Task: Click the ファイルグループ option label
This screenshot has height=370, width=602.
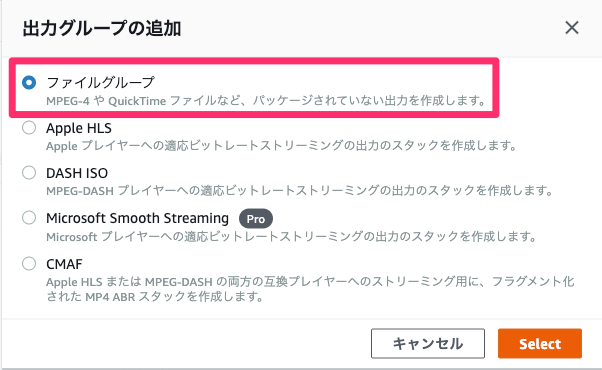Action: [x=100, y=83]
